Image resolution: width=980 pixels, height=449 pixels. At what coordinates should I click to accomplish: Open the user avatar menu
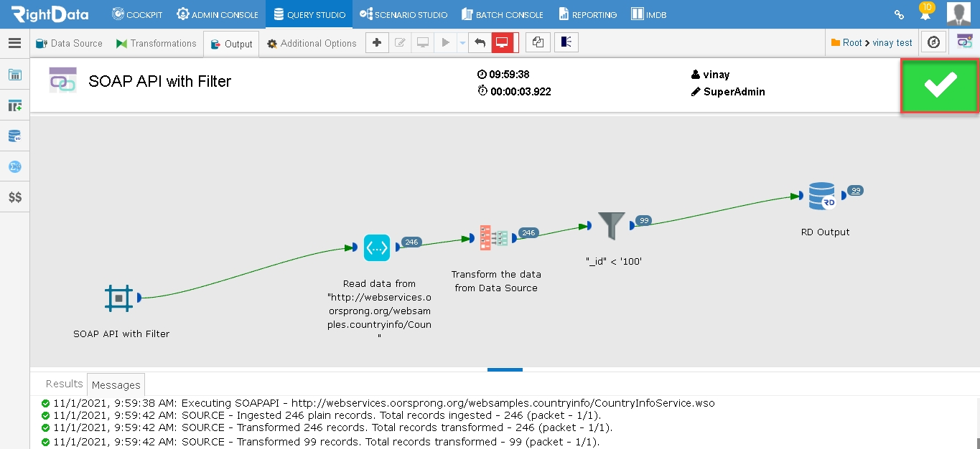pyautogui.click(x=959, y=14)
